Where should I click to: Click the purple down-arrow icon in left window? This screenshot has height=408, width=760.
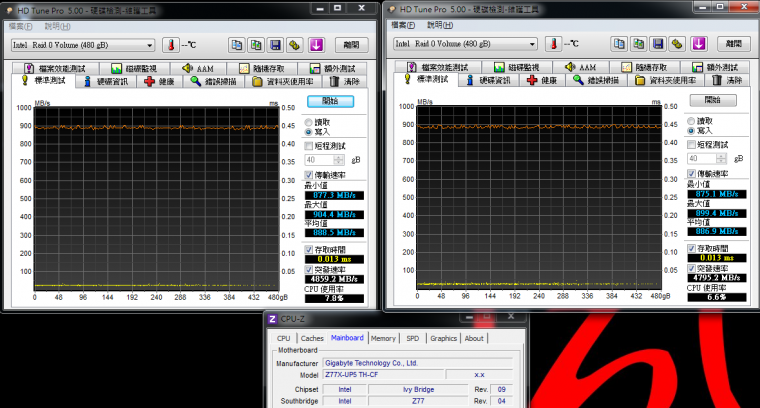tap(316, 45)
